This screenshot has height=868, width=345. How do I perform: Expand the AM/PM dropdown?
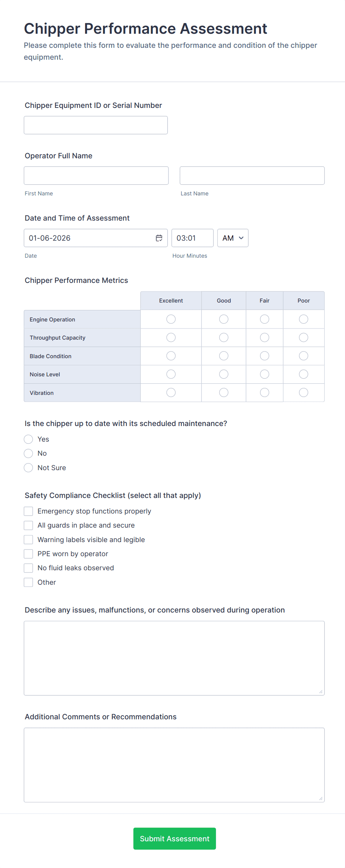[x=233, y=238]
